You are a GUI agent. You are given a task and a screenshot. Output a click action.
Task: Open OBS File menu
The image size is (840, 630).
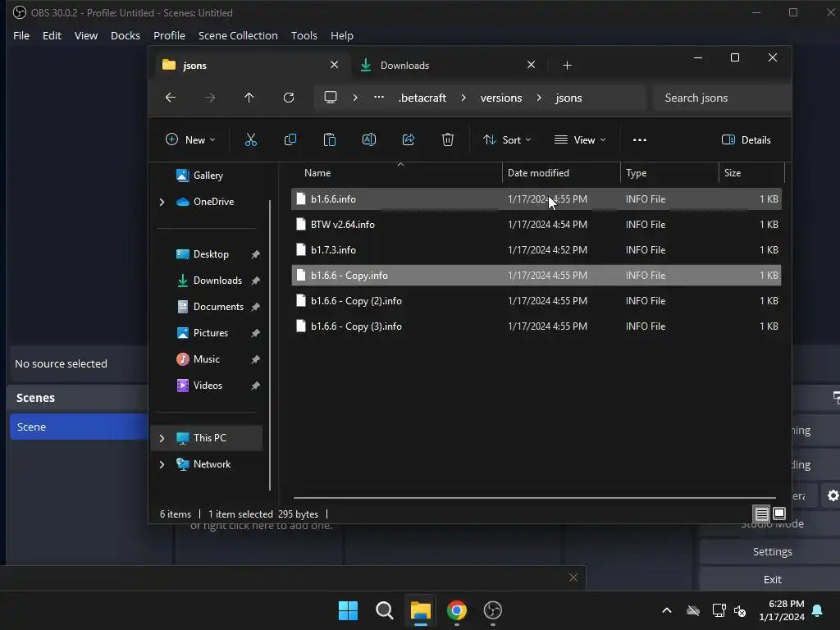[21, 35]
